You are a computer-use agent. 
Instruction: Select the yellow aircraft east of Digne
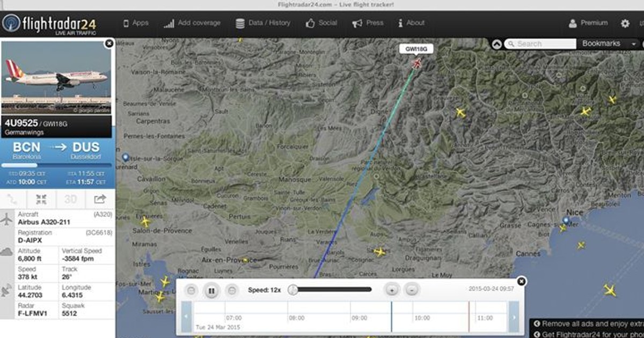(x=460, y=113)
